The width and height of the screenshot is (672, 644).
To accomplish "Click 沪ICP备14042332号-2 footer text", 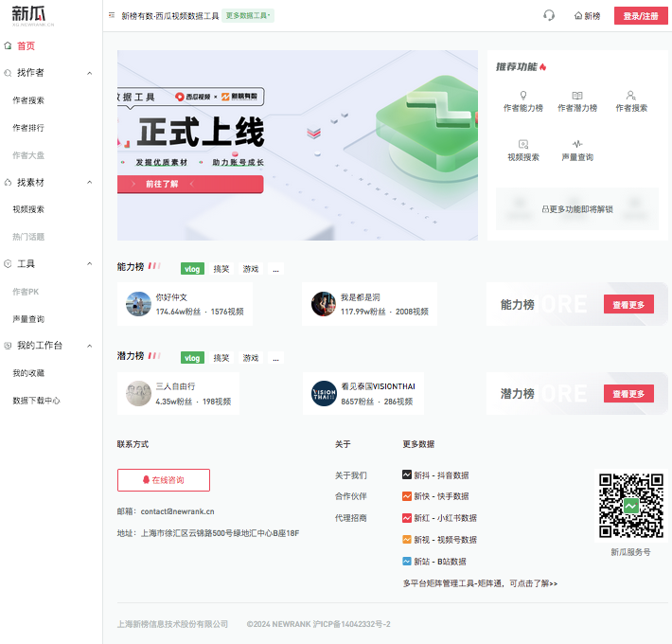I will (351, 624).
